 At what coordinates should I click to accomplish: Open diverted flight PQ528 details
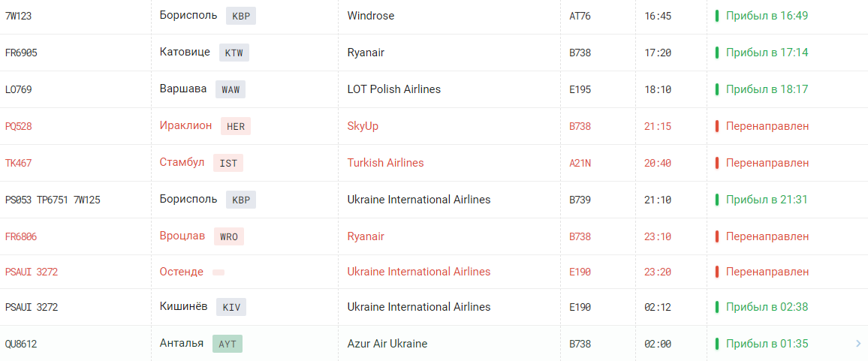pyautogui.click(x=19, y=126)
